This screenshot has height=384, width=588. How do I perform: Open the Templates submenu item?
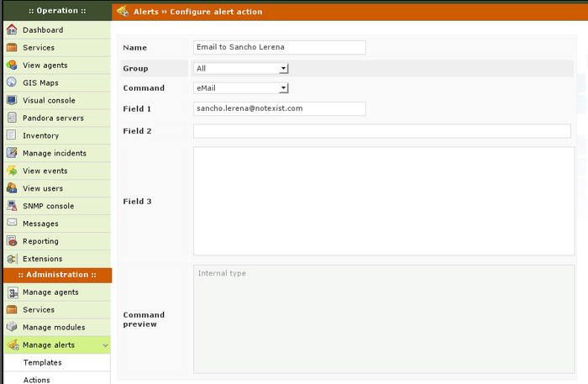coord(42,362)
